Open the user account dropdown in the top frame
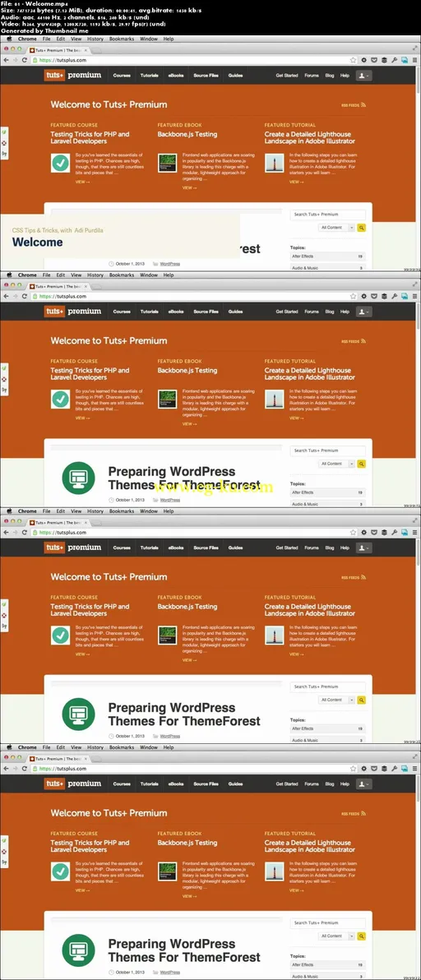This screenshot has width=421, height=980. [363, 76]
